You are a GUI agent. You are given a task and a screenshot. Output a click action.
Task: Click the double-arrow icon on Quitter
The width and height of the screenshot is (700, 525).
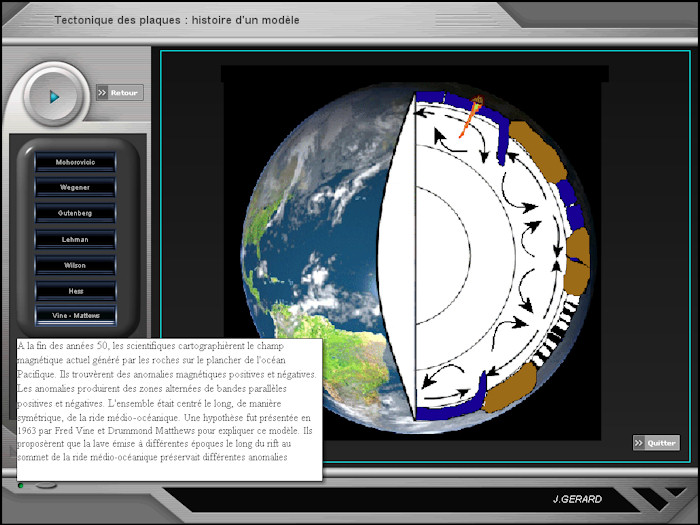pyautogui.click(x=639, y=443)
